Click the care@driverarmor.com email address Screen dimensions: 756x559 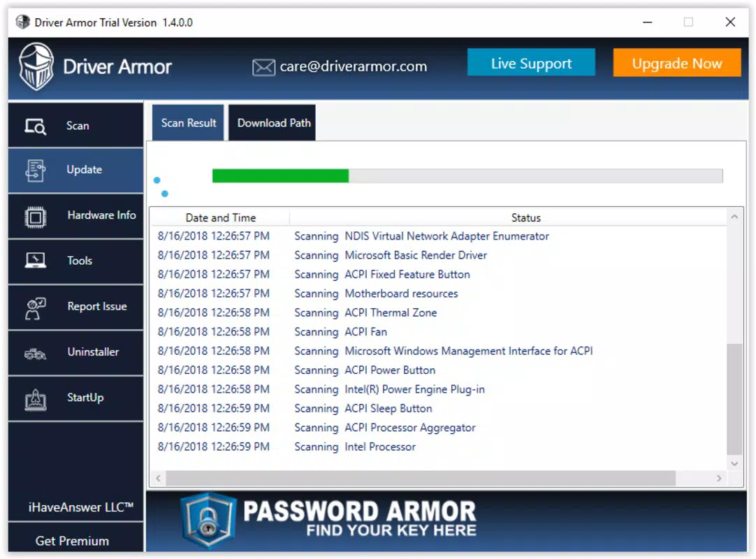point(354,66)
